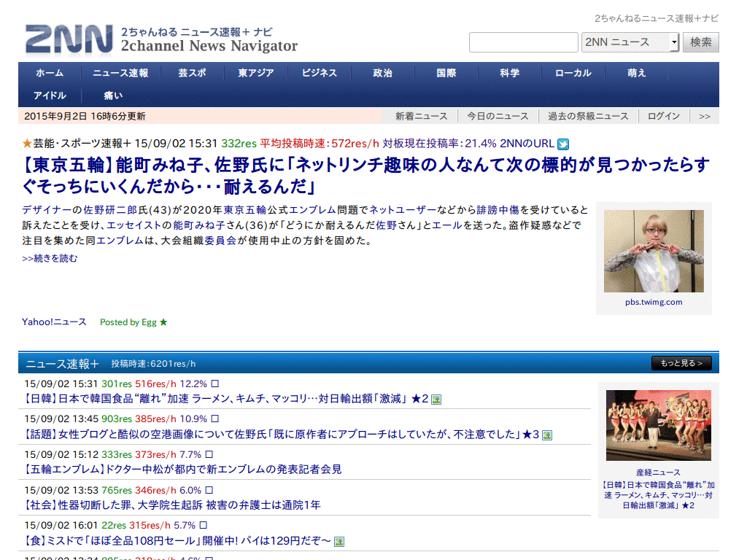Click the square box after 7.7%

[x=209, y=455]
